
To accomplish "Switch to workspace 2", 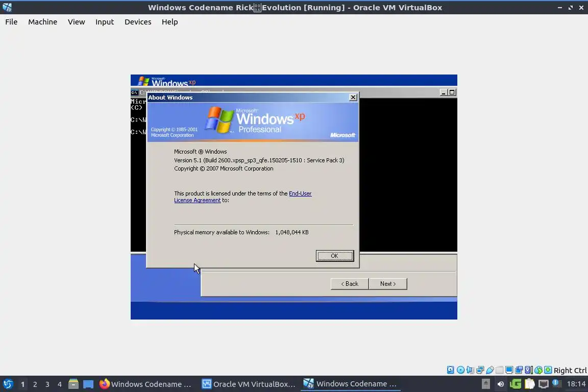I will (35, 384).
